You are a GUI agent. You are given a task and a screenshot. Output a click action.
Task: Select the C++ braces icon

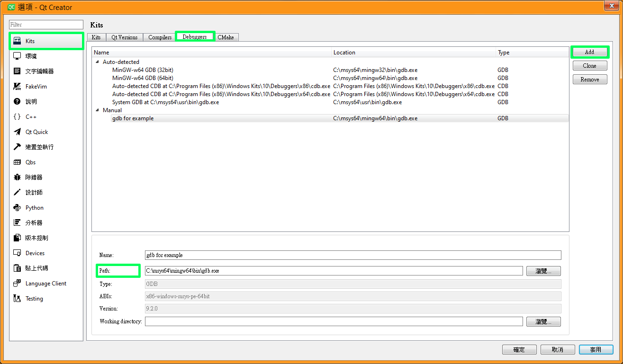tap(17, 117)
